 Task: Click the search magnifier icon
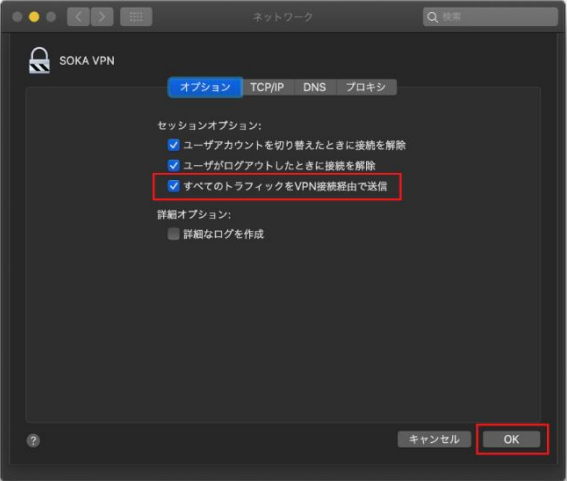(x=432, y=17)
